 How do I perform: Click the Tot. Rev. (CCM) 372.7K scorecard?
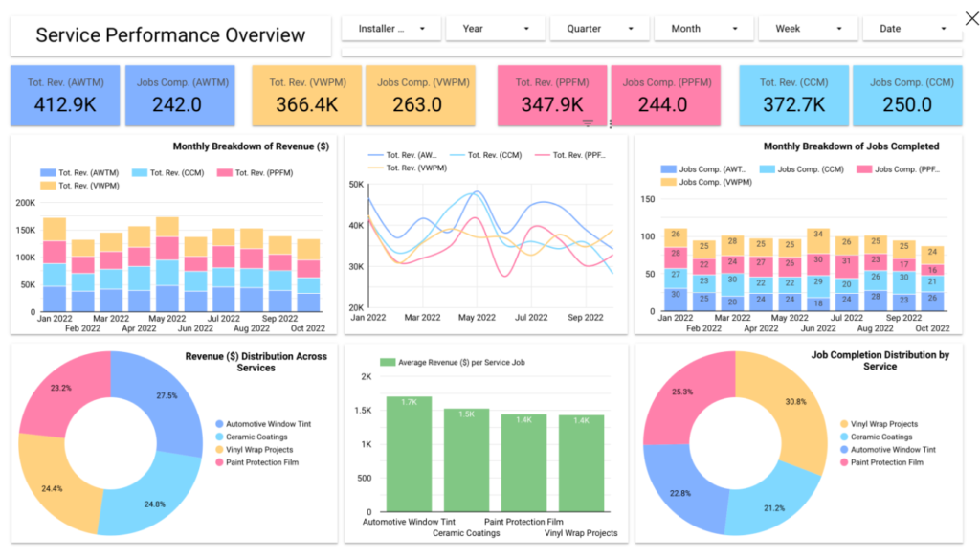click(793, 96)
